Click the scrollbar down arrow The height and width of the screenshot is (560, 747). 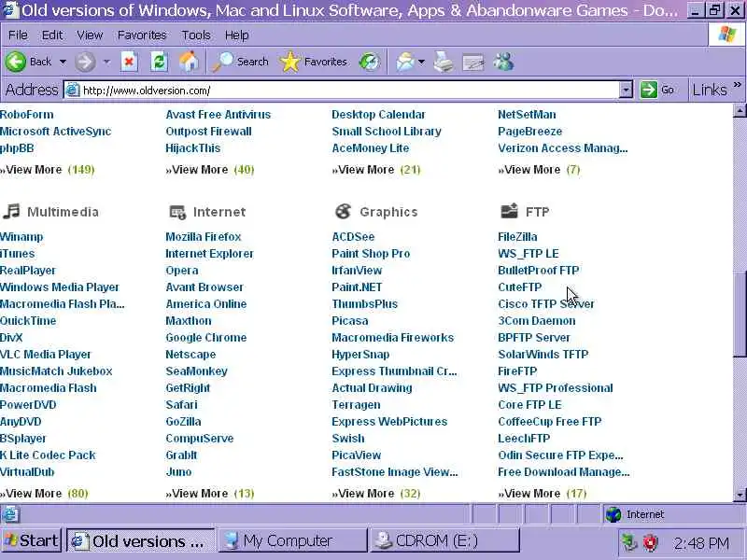point(740,495)
